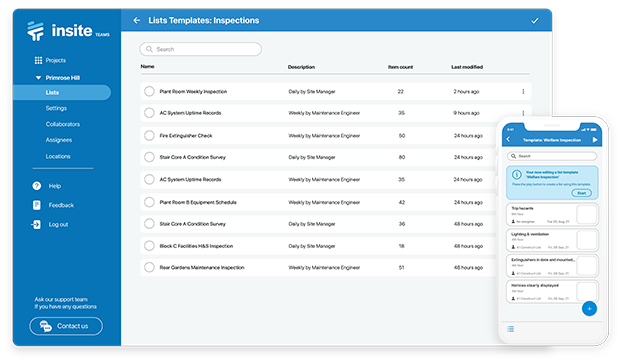The image size is (624, 362).
Task: Tick the Lighting & ventilation checkbox on the phone
Action: (587, 240)
